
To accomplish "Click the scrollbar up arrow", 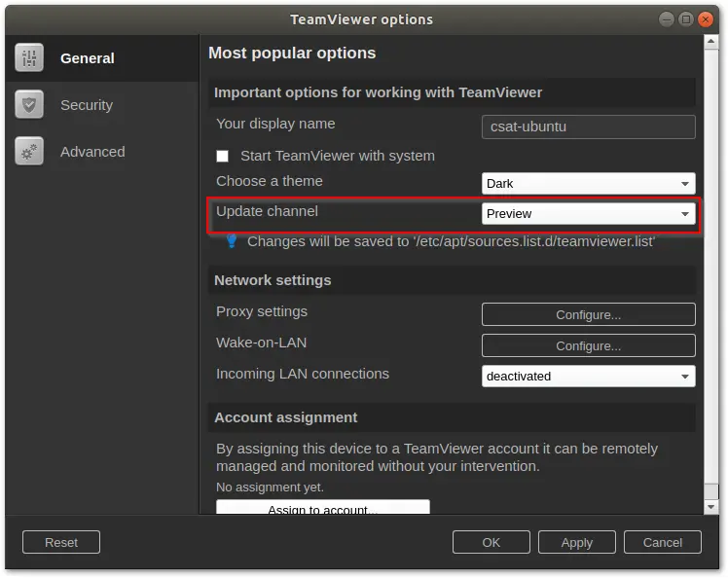I will [710, 42].
